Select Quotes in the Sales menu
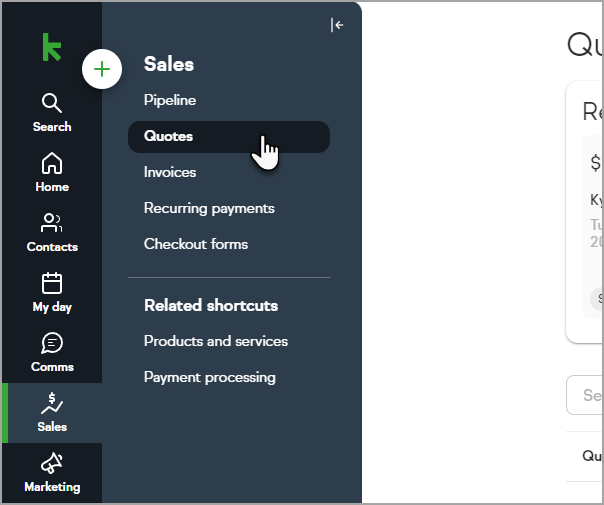The height and width of the screenshot is (505, 604). (x=229, y=136)
